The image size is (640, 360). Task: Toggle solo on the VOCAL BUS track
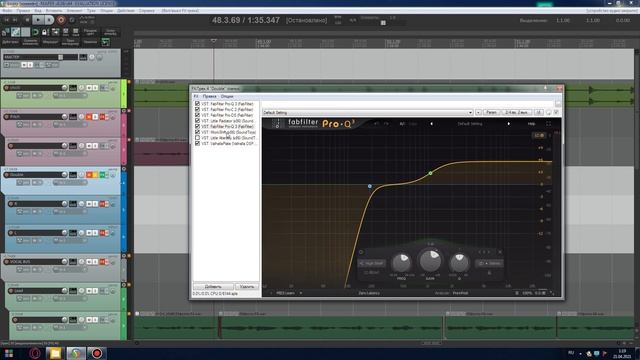click(x=95, y=262)
